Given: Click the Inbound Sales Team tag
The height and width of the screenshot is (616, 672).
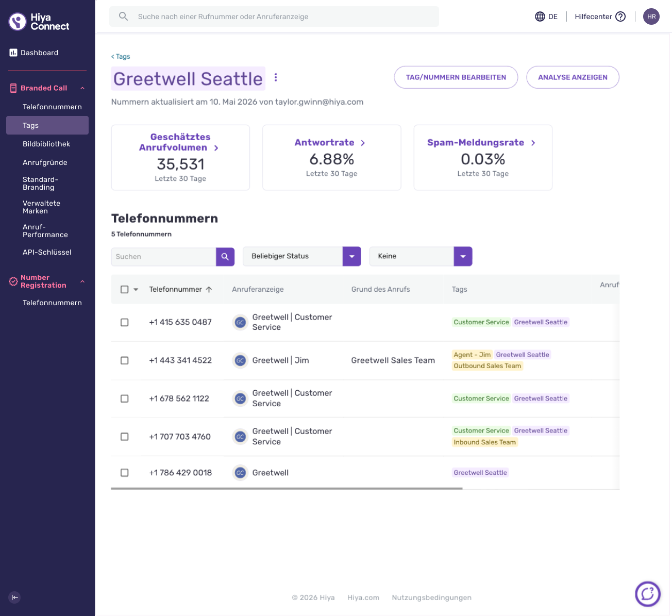Looking at the screenshot, I should coord(485,442).
